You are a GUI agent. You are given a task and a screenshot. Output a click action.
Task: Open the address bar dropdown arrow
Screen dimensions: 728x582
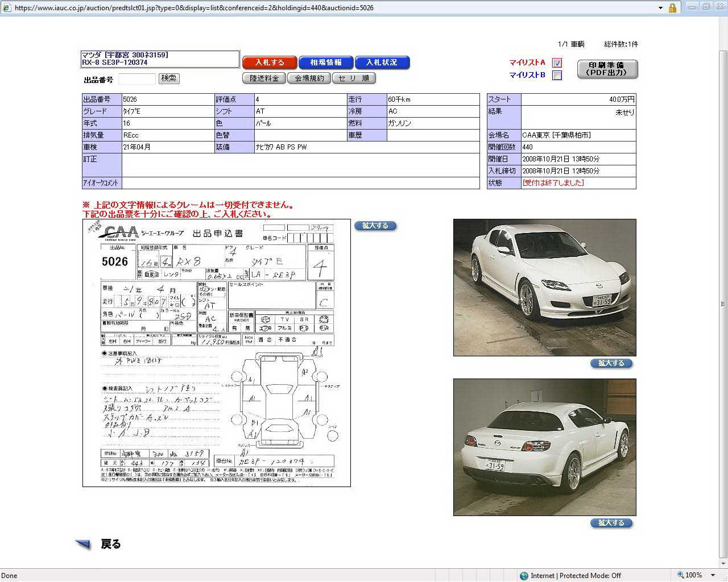click(x=660, y=8)
